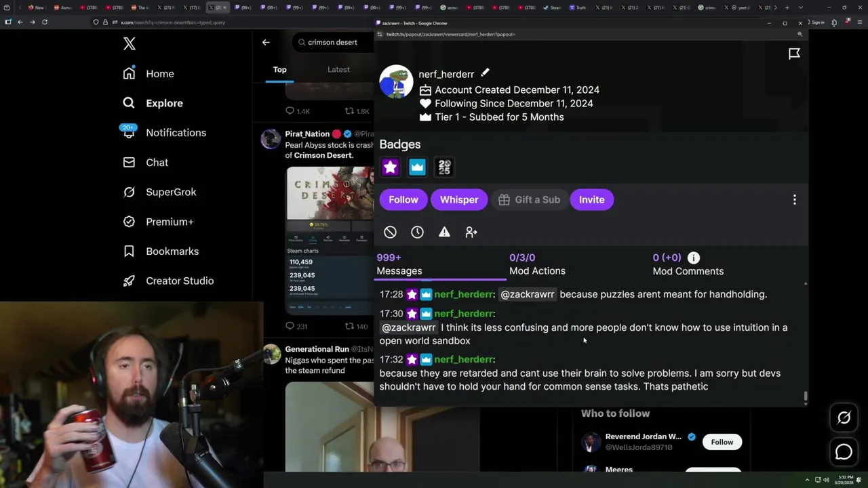Switch to the Latest tab
The width and height of the screenshot is (868, 488).
point(338,69)
